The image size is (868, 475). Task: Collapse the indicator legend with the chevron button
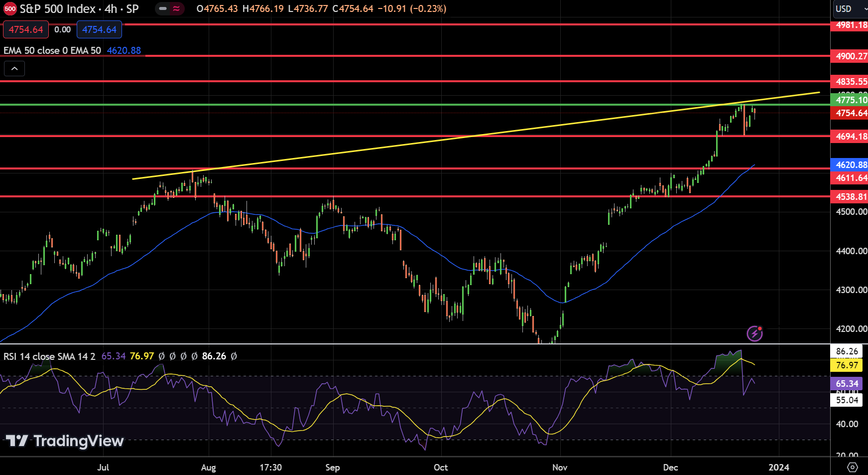click(14, 68)
